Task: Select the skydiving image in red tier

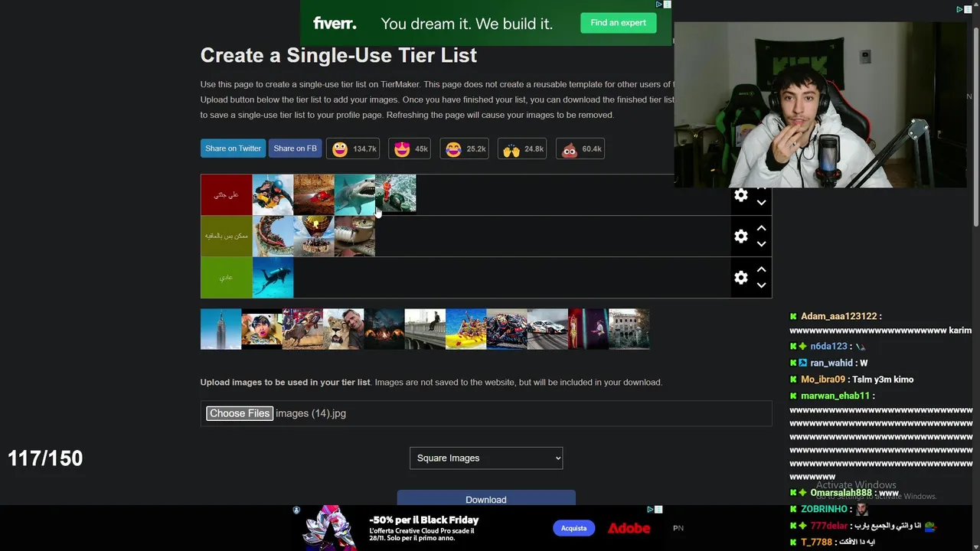Action: coord(273,195)
